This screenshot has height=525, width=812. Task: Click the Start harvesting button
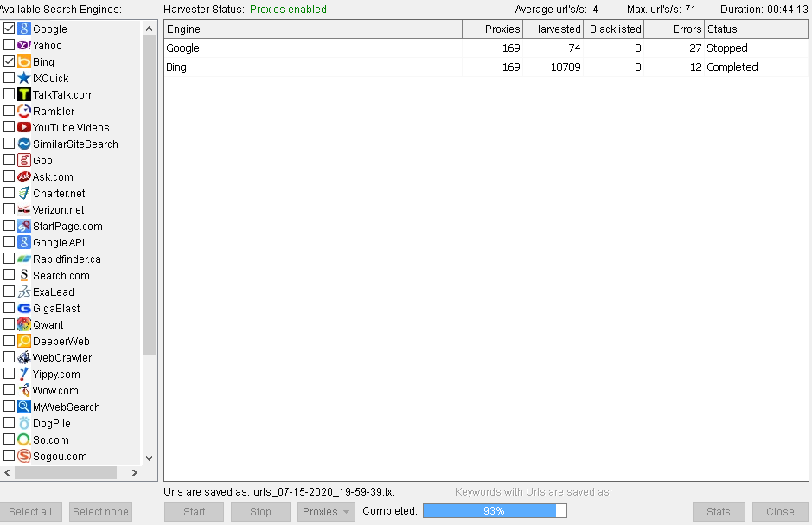coord(195,511)
